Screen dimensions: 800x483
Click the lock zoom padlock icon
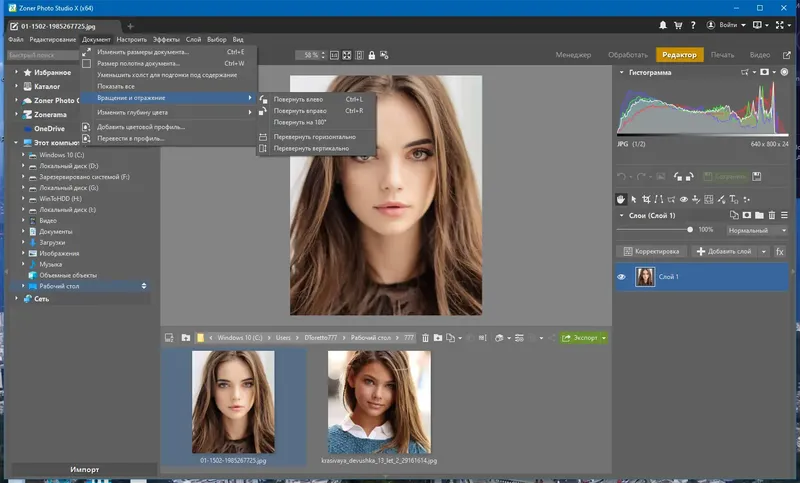[372, 55]
